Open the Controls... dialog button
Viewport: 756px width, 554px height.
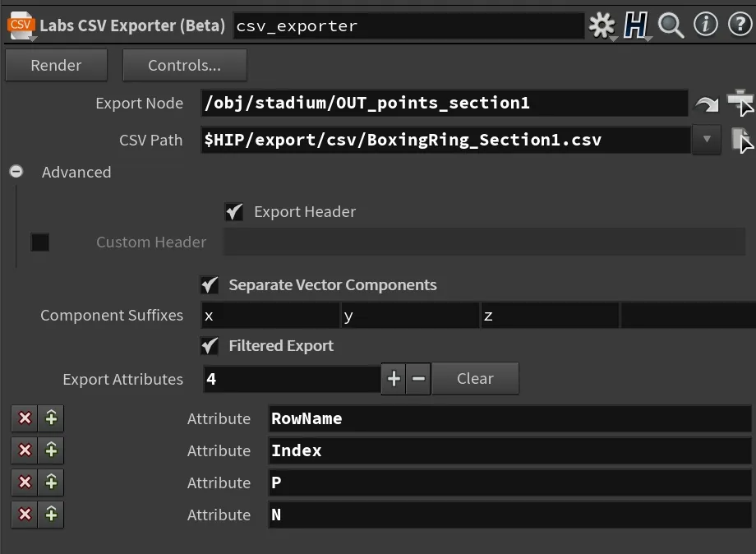[x=185, y=65]
